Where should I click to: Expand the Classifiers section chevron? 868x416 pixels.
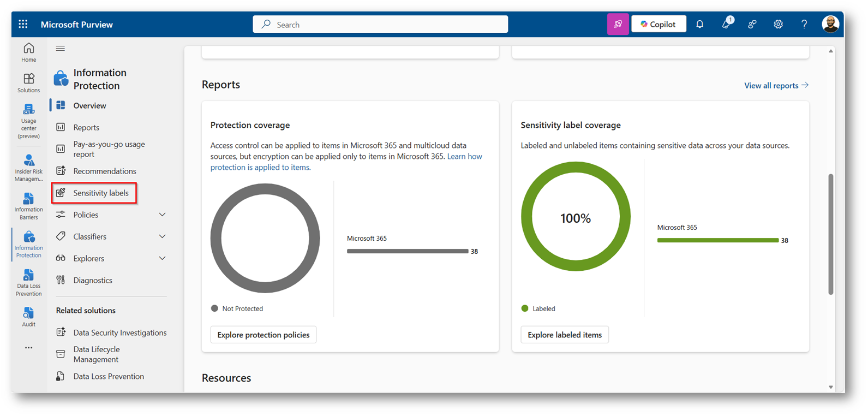[162, 236]
